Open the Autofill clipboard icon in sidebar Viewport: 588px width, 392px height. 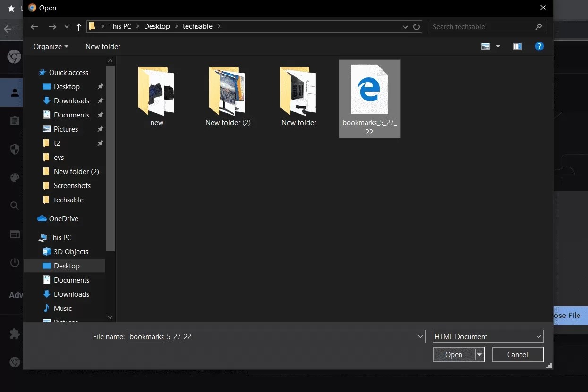[14, 121]
